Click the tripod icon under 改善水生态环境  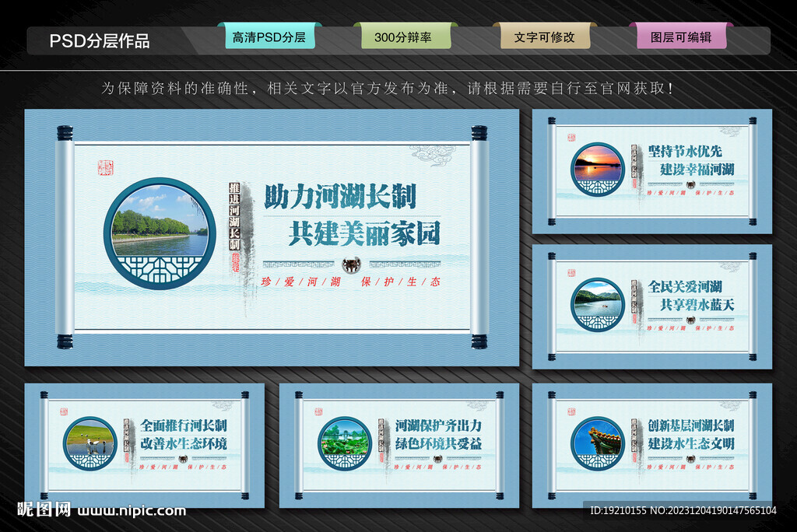183,459
